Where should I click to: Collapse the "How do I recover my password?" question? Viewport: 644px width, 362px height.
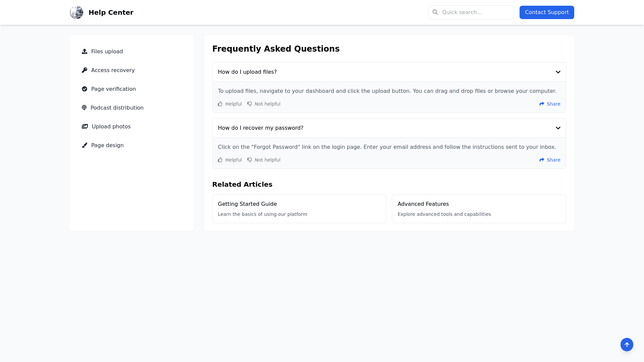point(558,128)
